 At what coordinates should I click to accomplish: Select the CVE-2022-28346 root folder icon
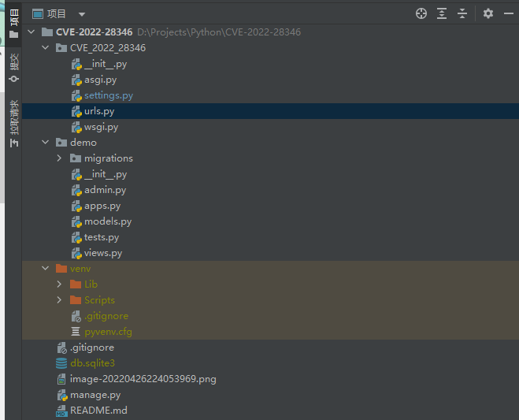(47, 32)
